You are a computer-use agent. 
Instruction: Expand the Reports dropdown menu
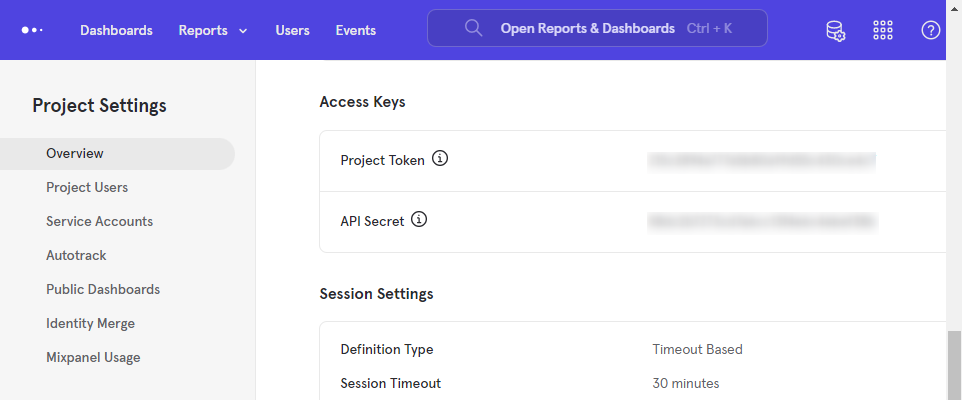[x=213, y=30]
